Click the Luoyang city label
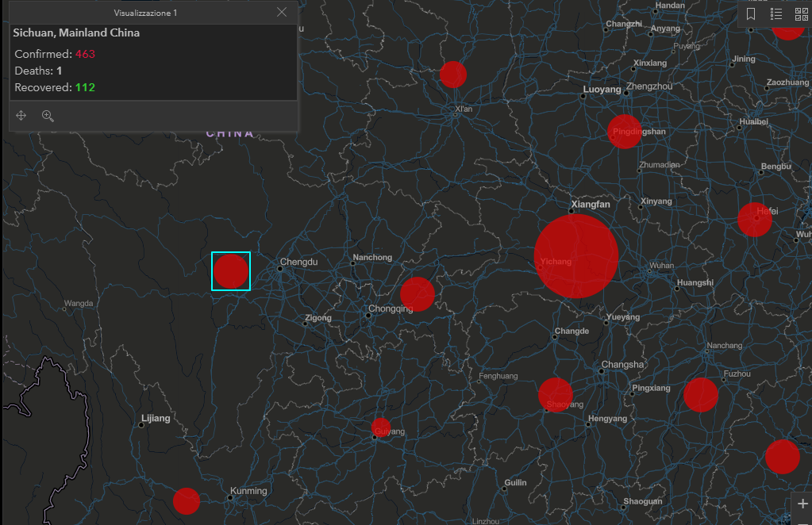 (602, 89)
